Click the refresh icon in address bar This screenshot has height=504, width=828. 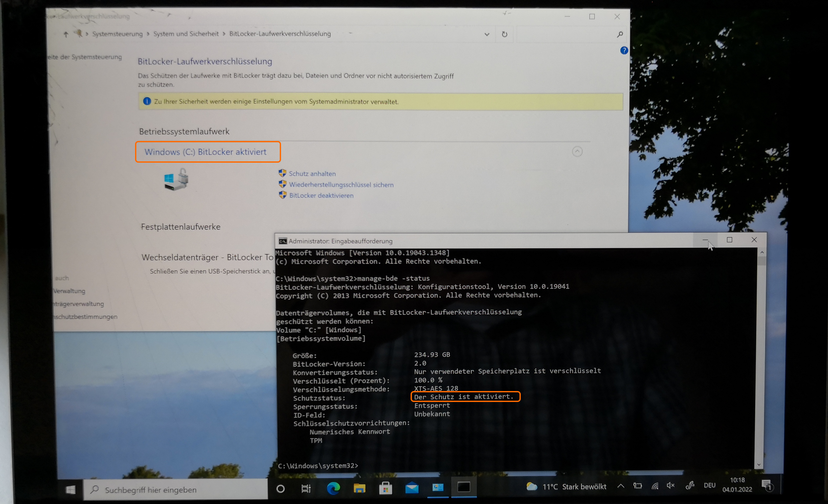[x=504, y=34]
